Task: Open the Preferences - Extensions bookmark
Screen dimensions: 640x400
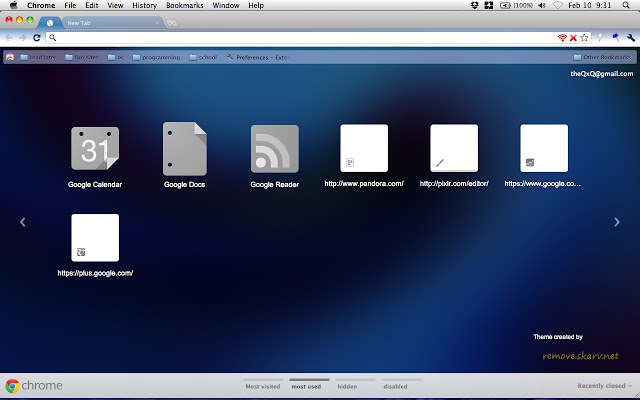Action: (259, 57)
